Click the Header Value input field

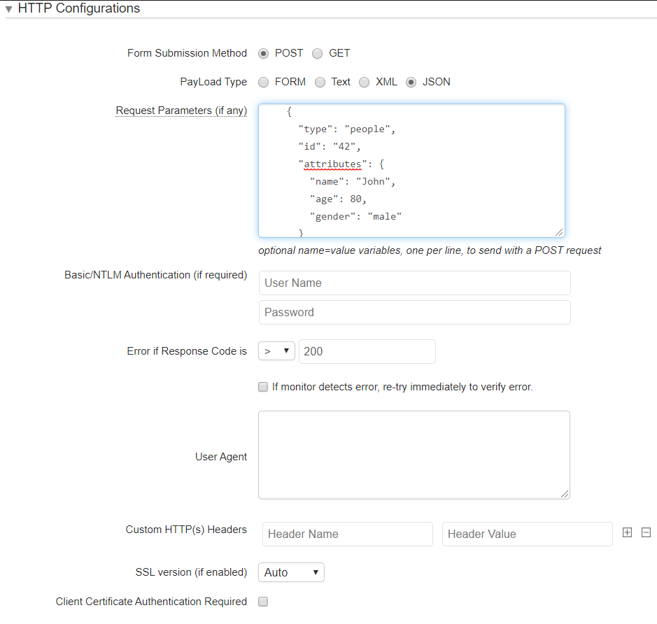[x=526, y=534]
